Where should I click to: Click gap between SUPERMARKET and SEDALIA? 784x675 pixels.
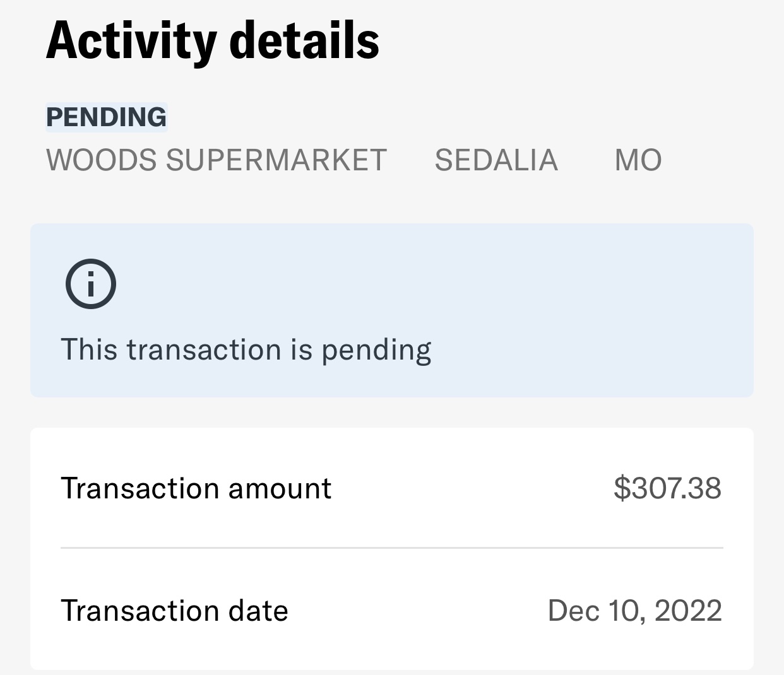[411, 160]
